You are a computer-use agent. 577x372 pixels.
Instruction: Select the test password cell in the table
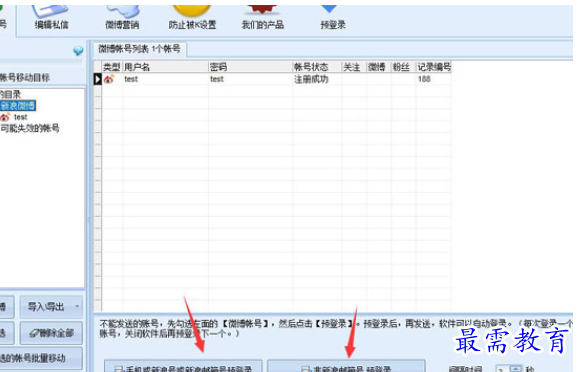coord(250,79)
